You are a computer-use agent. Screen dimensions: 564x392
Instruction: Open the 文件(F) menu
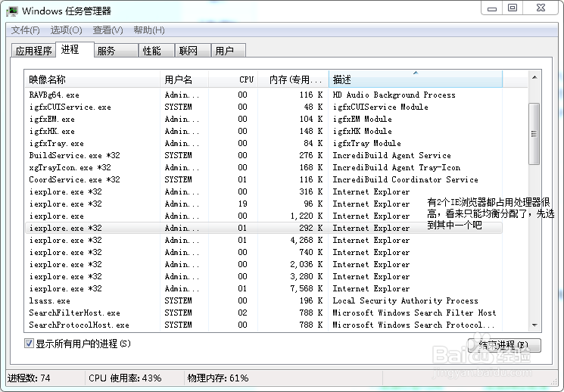coord(25,30)
